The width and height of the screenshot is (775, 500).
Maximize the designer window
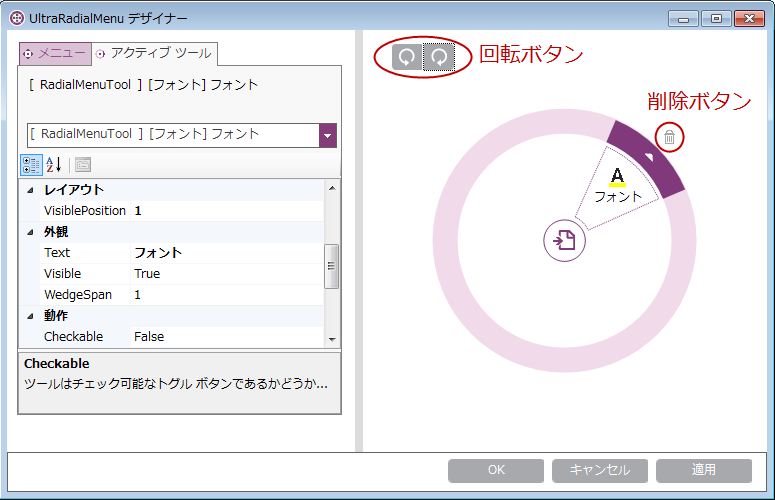716,19
